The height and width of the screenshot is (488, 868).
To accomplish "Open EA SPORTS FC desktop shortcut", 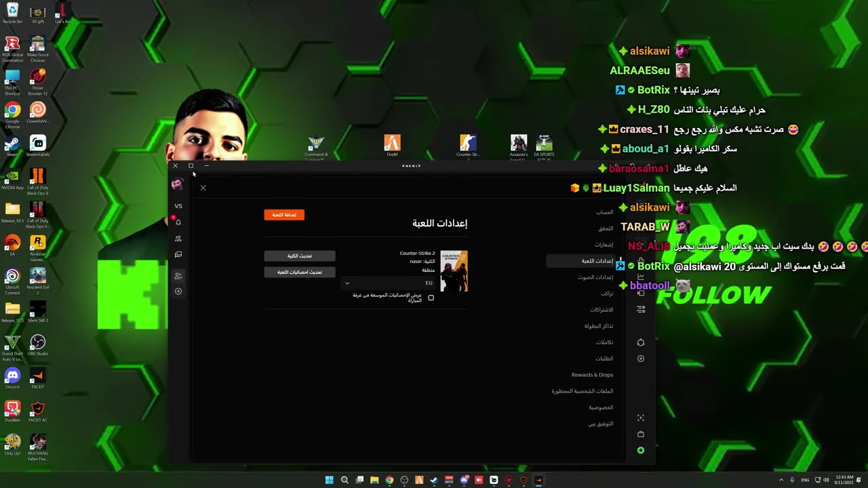I will pos(544,146).
